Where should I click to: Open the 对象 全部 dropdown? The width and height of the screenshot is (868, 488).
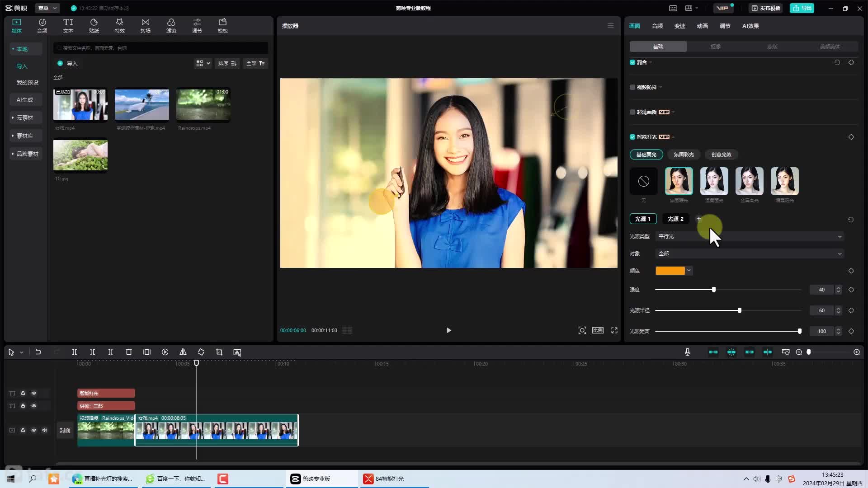click(749, 253)
